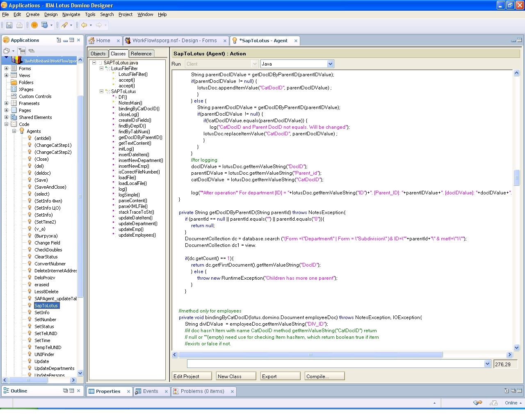
Task: Click the Preview in Web Browser globe icon
Action: point(45,25)
